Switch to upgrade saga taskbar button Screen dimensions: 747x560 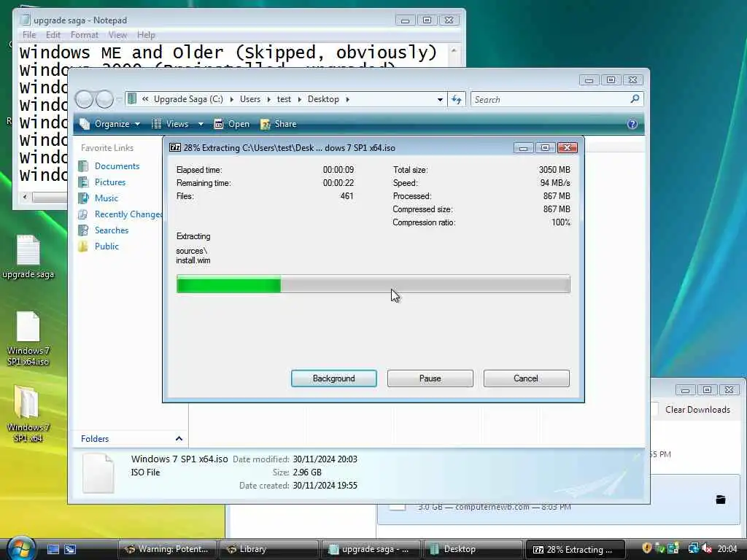[371, 550]
